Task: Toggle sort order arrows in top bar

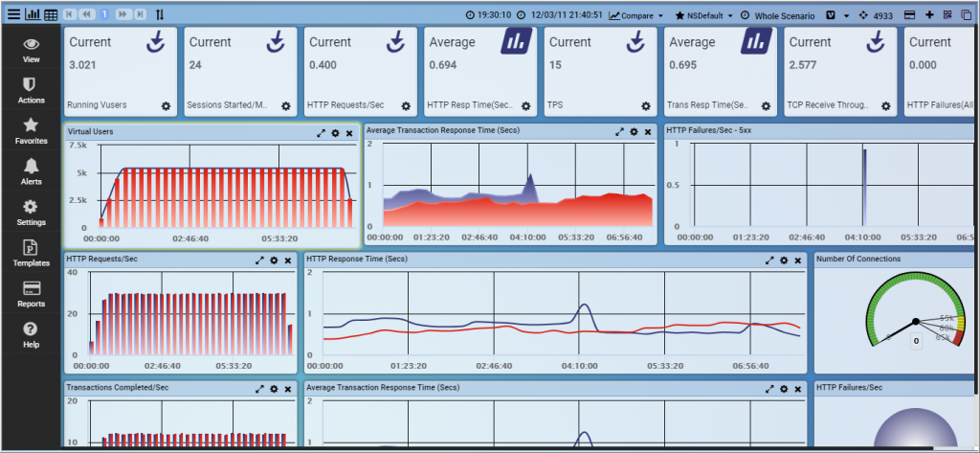Action: point(159,14)
